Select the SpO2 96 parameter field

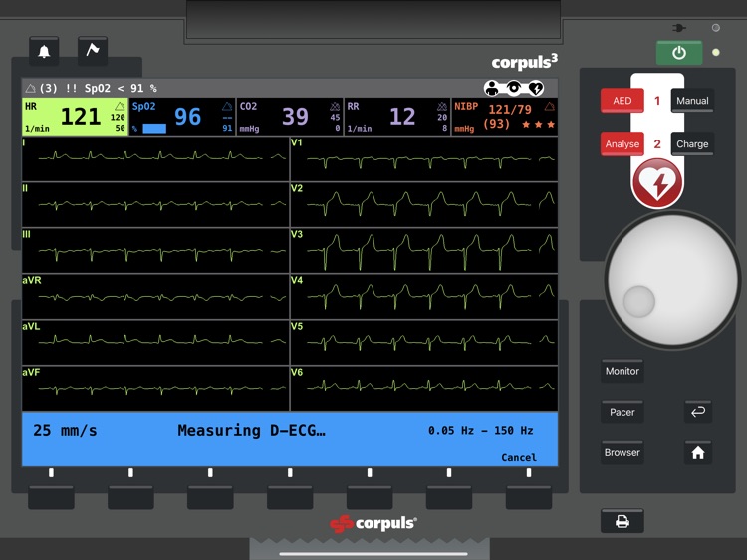coord(182,117)
